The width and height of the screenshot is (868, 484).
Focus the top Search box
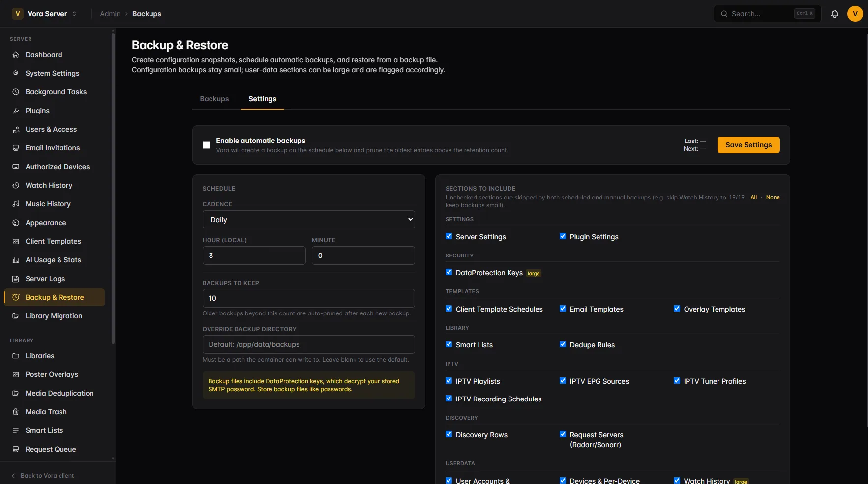[x=767, y=14]
